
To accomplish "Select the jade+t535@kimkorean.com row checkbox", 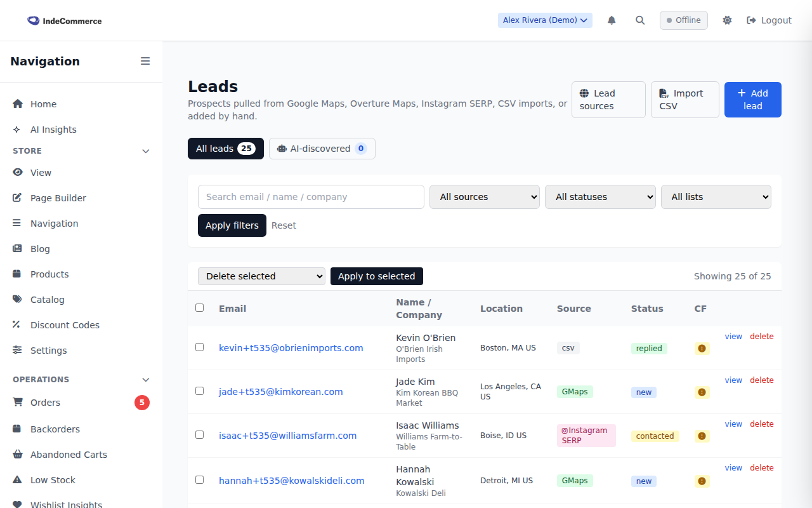I will 200,391.
